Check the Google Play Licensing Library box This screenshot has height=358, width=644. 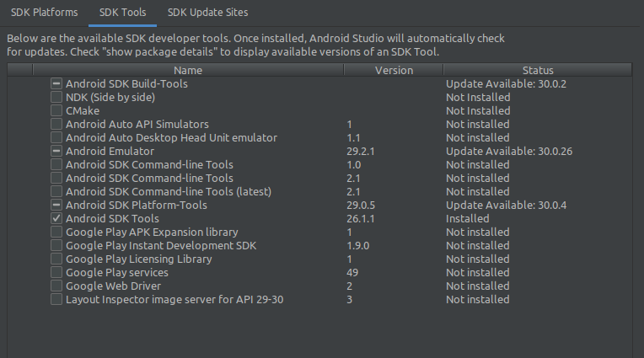pyautogui.click(x=56, y=259)
